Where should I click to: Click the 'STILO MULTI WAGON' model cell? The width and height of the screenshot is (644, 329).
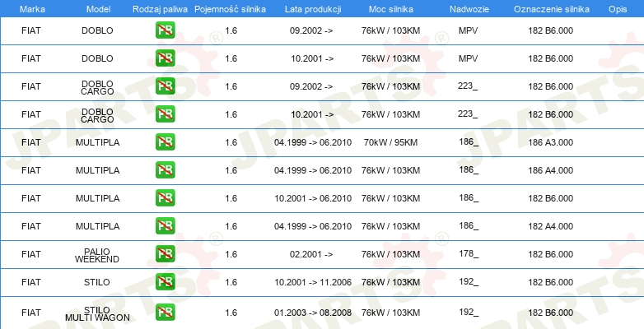[x=97, y=313]
